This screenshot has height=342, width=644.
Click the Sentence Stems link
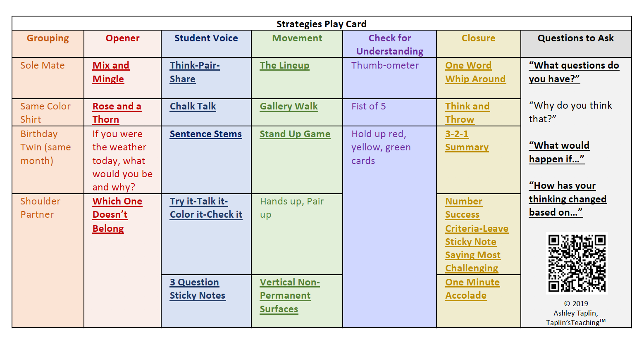pos(205,134)
